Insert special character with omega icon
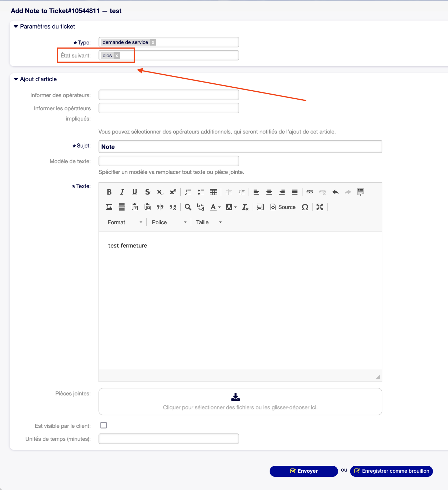This screenshot has width=448, height=490. click(305, 207)
